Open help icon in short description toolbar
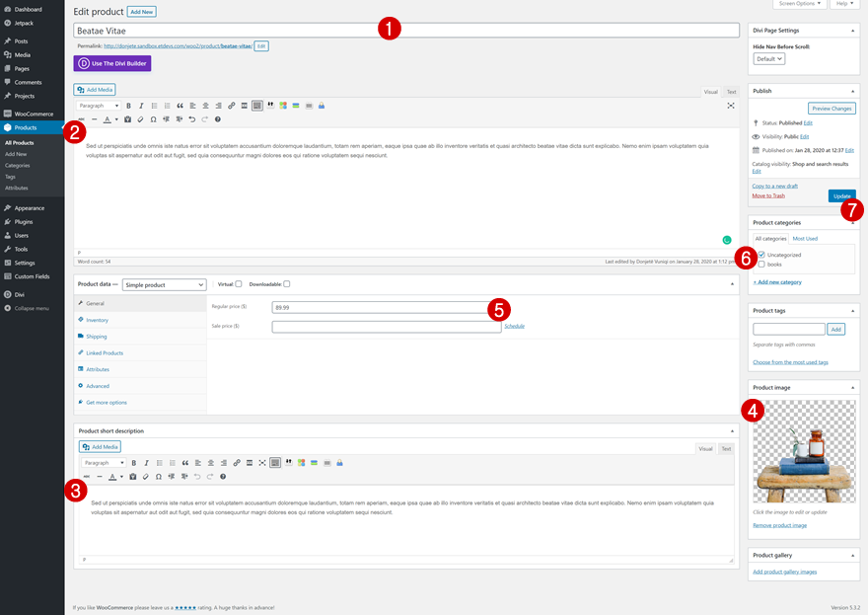 [223, 477]
